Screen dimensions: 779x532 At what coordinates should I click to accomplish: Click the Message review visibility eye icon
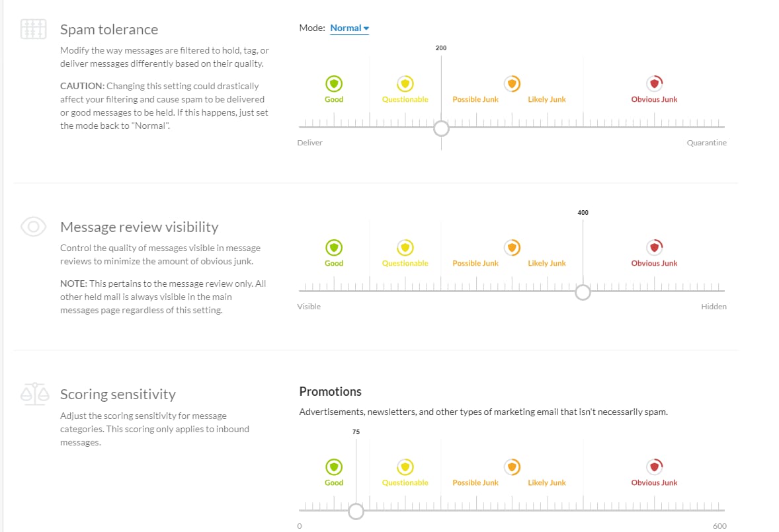pos(33,227)
